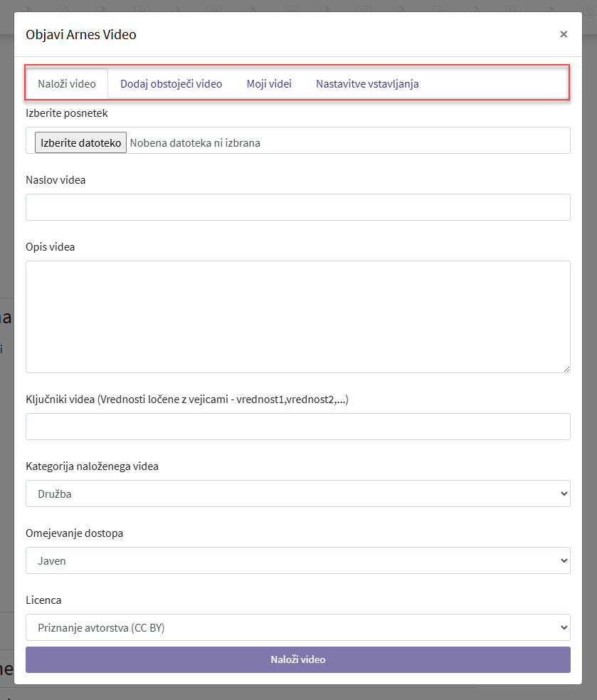The width and height of the screenshot is (597, 700).
Task: Open the Dodaj obstoječi video tab
Action: point(171,83)
